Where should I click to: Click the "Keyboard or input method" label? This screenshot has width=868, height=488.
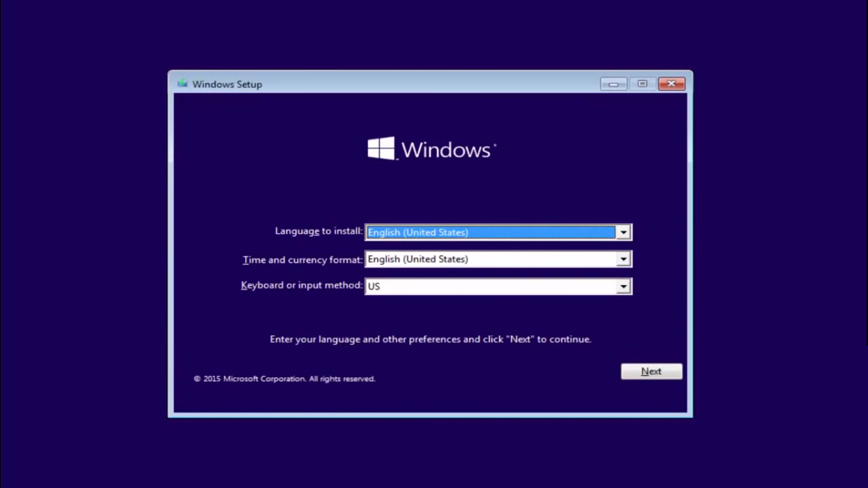point(301,285)
